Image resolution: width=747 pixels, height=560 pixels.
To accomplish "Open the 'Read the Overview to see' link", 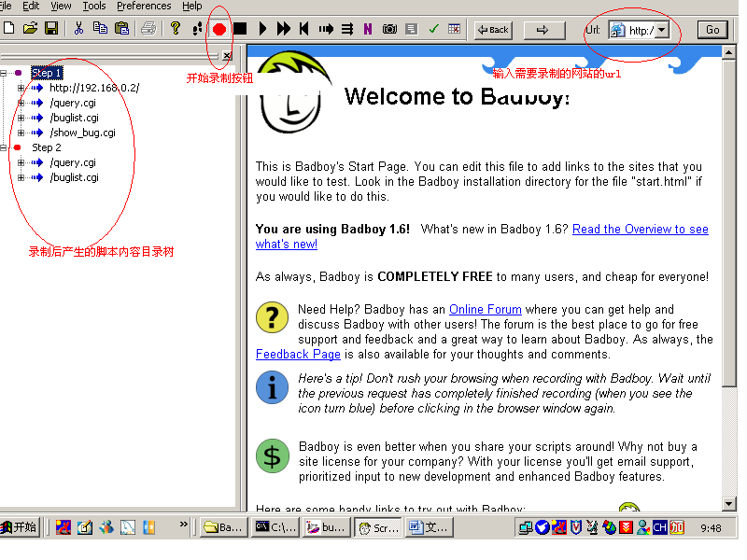I will tap(641, 230).
